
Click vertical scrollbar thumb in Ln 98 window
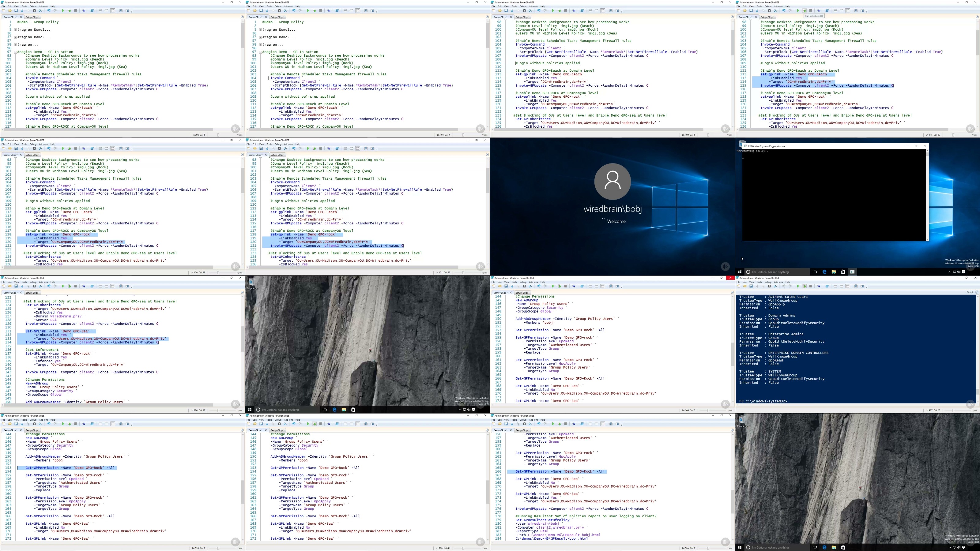[243, 36]
